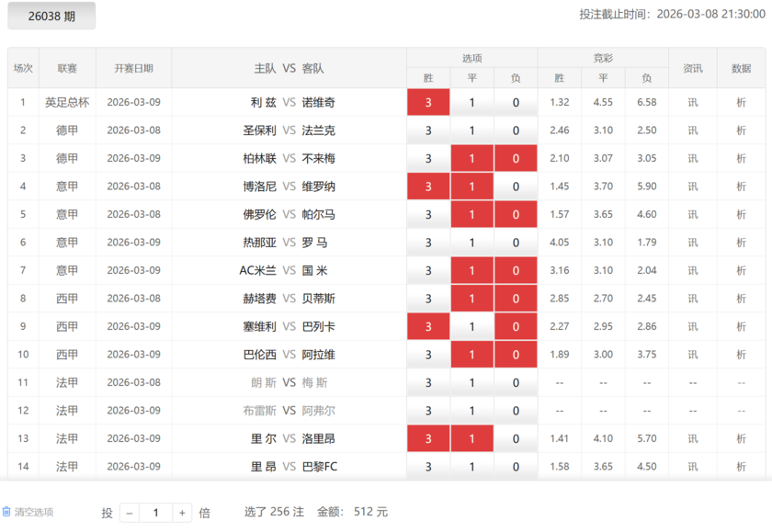This screenshot has height=532, width=772.
Task: Select 胜 for 圣保利 vs 法兰克
Action: click(x=428, y=130)
